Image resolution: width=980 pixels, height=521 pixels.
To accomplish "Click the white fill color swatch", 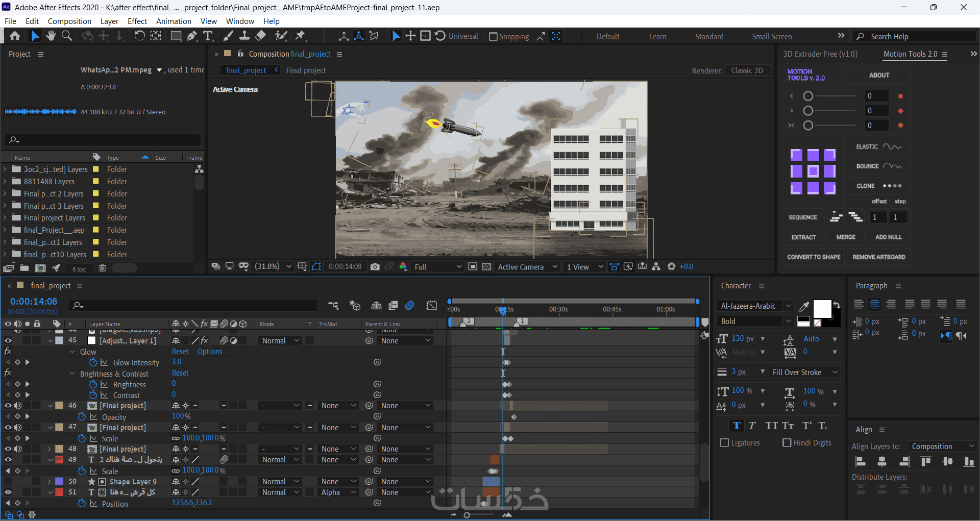I will coord(821,309).
